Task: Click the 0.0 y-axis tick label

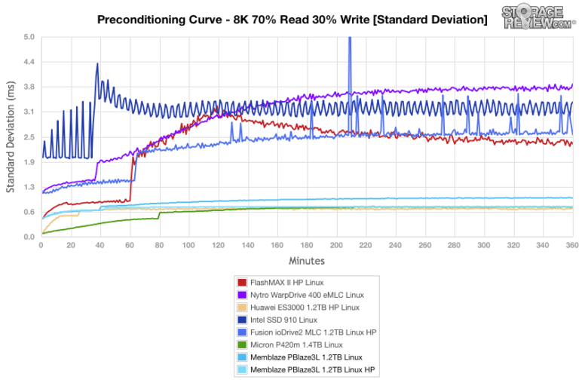Action: click(x=29, y=237)
